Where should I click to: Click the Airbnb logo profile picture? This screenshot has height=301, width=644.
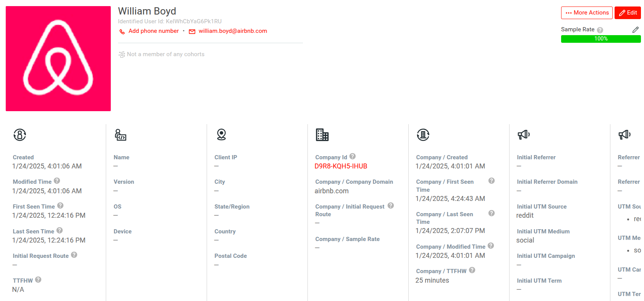(x=58, y=58)
